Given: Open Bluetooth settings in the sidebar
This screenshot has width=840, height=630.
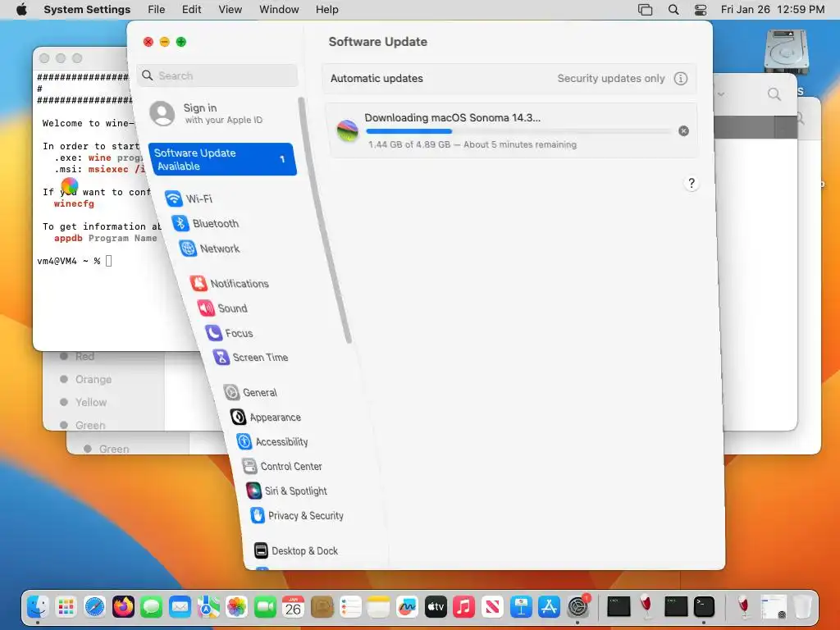Looking at the screenshot, I should pyautogui.click(x=205, y=223).
